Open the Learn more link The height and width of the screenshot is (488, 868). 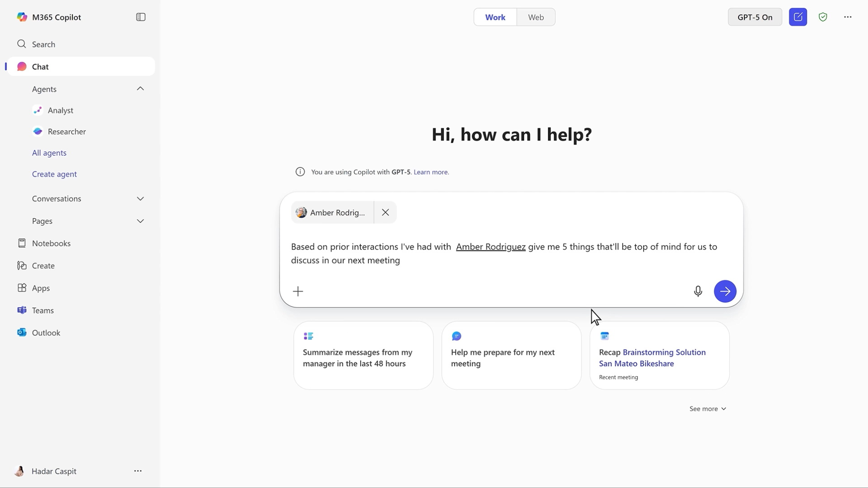point(431,172)
